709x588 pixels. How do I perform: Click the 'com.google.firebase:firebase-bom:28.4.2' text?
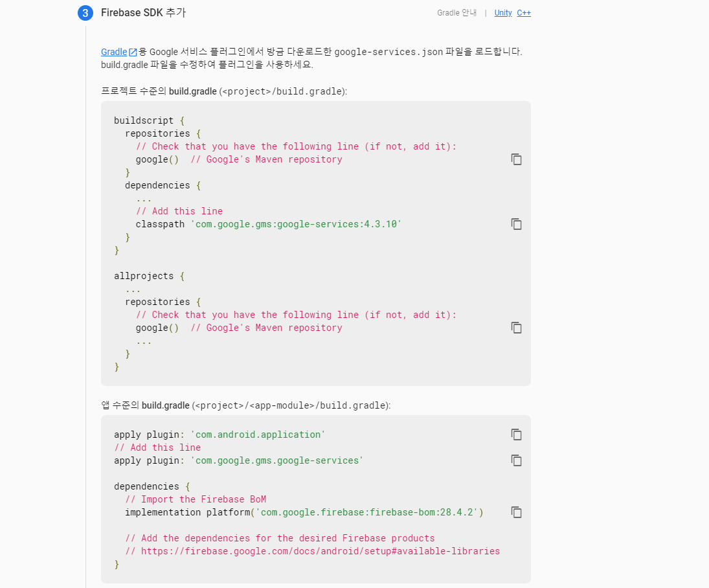tap(368, 512)
